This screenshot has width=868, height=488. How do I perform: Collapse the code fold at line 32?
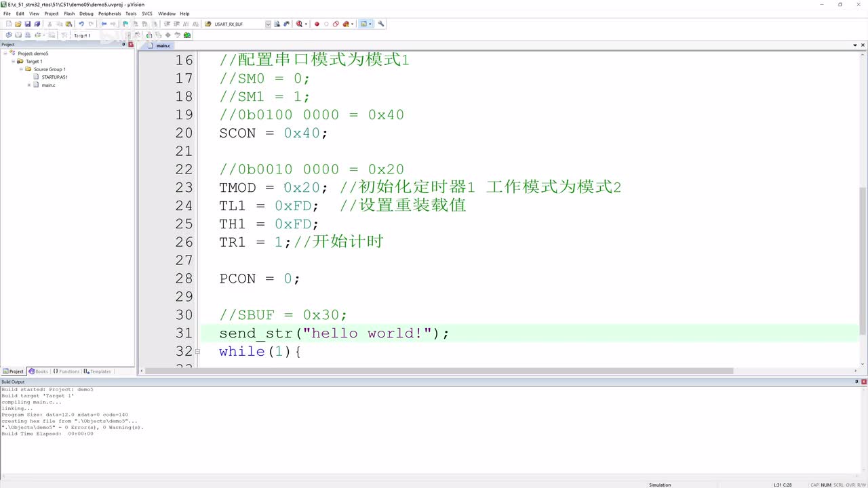coord(197,351)
